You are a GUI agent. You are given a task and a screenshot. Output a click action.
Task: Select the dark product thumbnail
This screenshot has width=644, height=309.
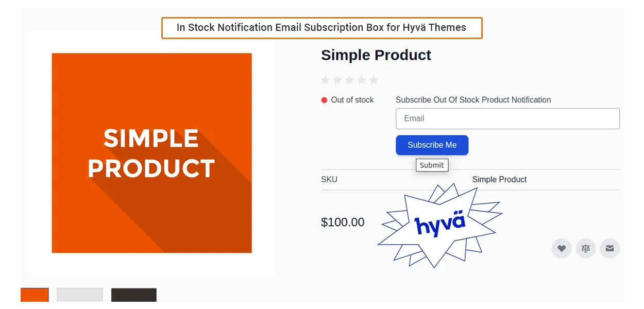[x=134, y=295]
